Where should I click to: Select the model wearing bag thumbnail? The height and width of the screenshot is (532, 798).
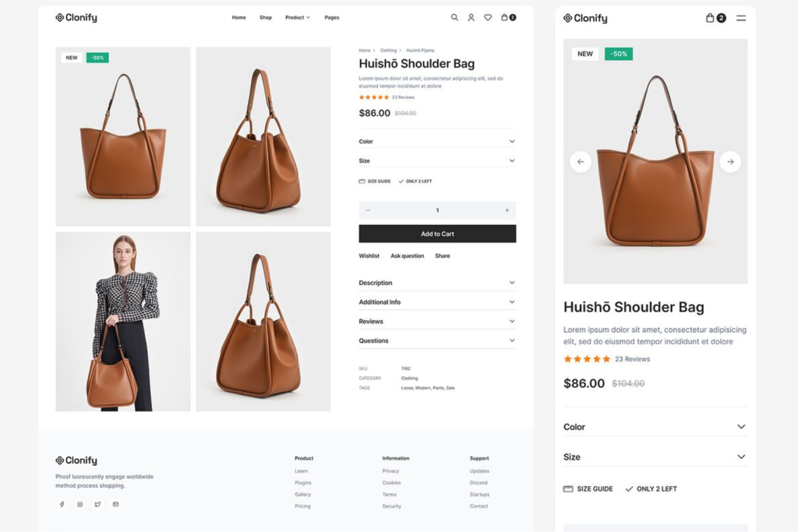click(x=123, y=322)
